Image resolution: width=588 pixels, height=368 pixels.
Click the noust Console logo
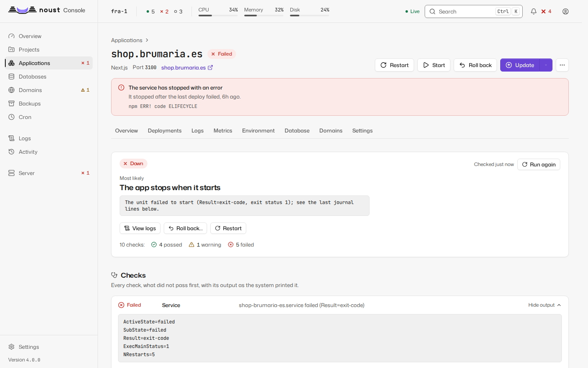click(47, 10)
